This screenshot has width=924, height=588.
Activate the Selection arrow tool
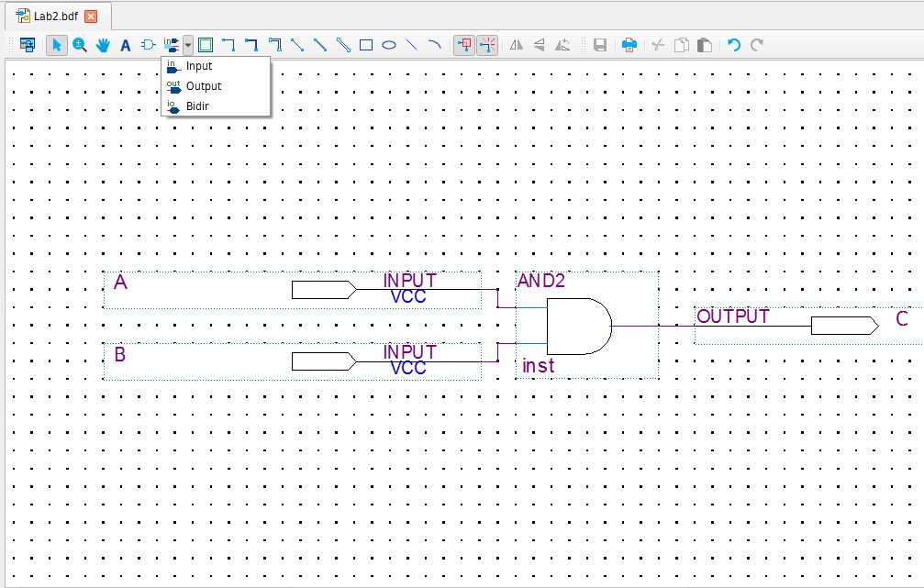(x=57, y=45)
